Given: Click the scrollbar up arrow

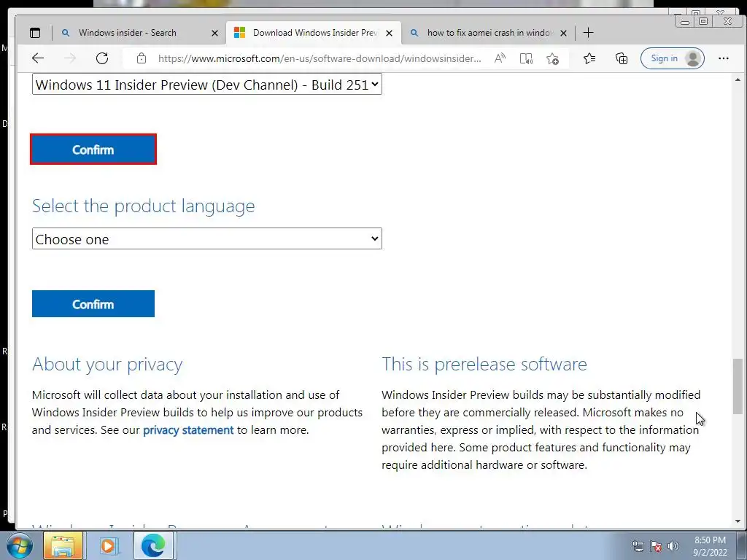Looking at the screenshot, I should pos(738,79).
